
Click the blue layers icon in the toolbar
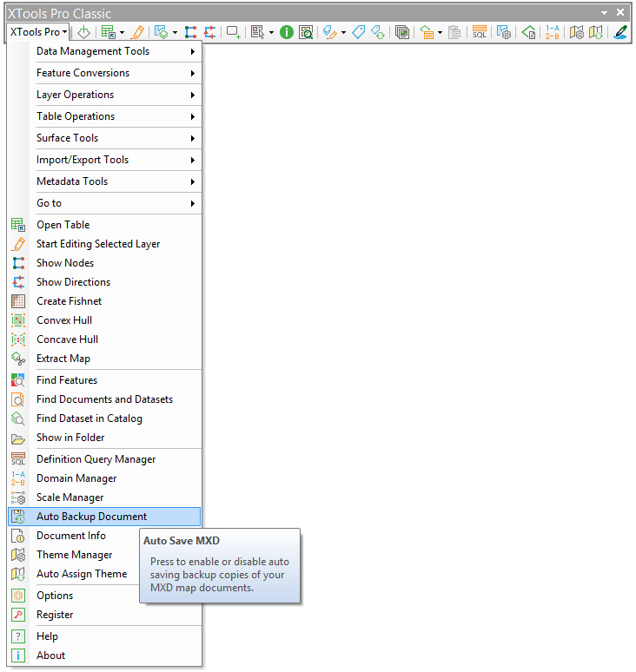(162, 32)
